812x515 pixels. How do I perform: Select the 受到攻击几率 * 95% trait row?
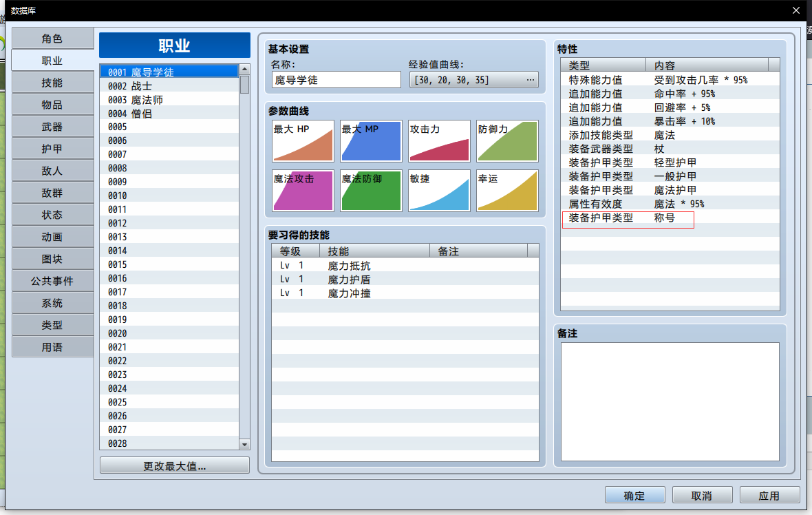point(670,80)
